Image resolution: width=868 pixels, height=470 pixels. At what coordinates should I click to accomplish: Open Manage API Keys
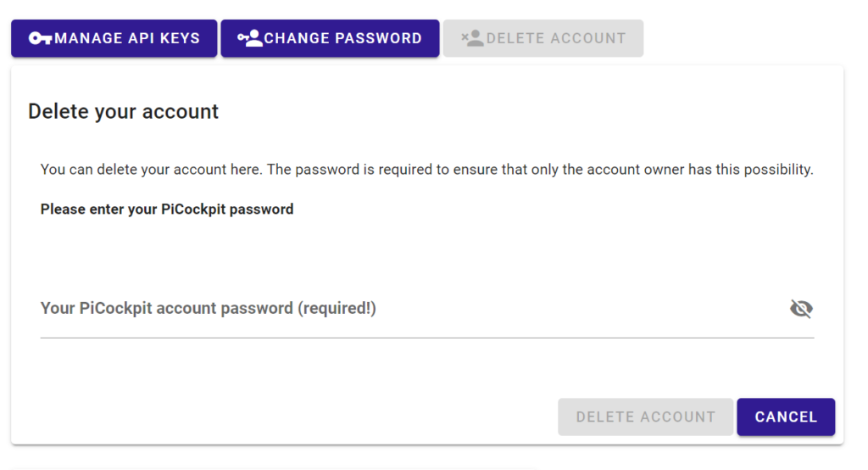pyautogui.click(x=114, y=38)
